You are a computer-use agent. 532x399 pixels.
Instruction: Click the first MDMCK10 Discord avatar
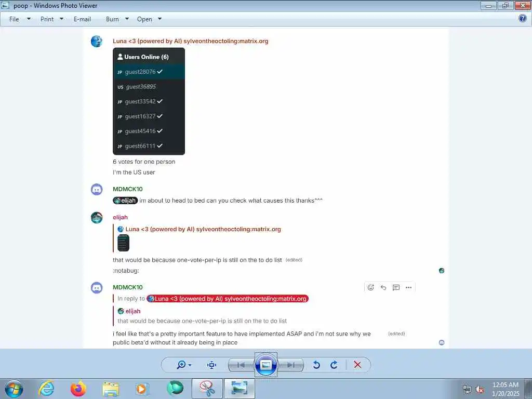97,189
